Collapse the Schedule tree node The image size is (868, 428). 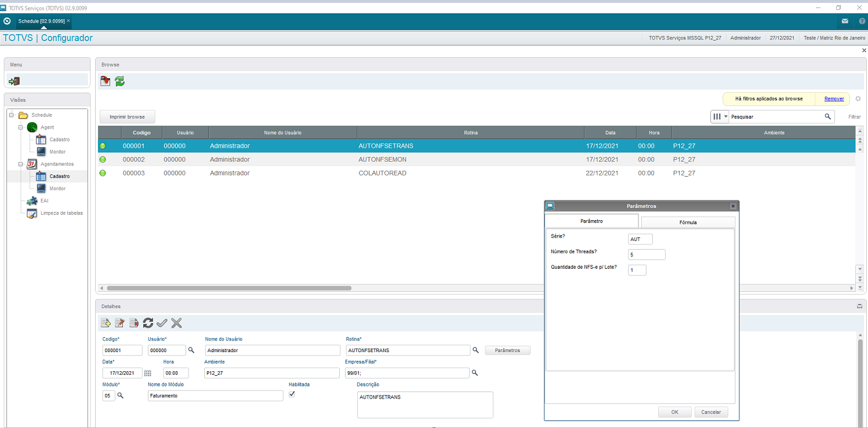pos(12,115)
